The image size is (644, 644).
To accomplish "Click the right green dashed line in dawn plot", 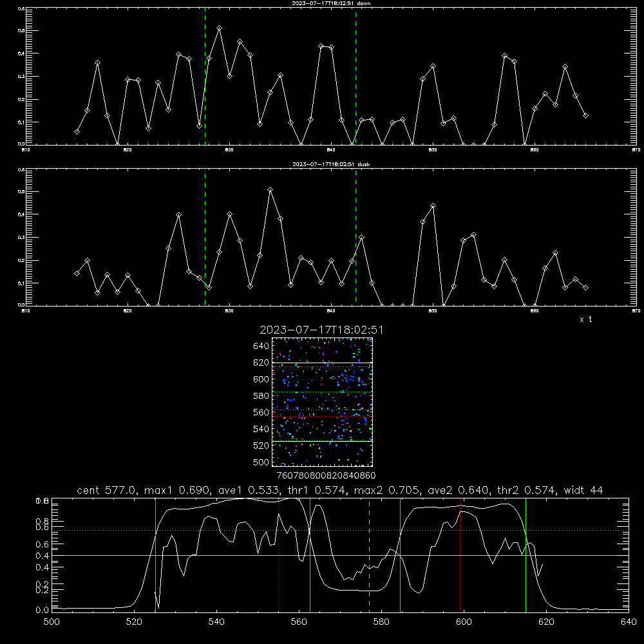I will 355,78.
